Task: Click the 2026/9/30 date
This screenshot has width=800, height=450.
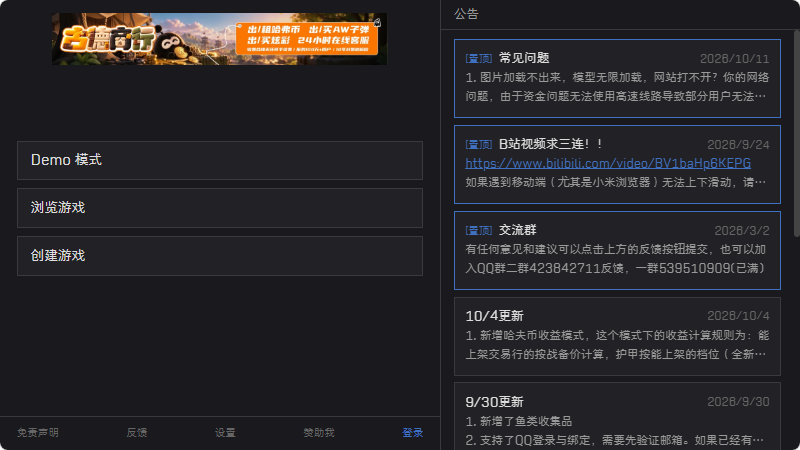Action: [x=738, y=402]
